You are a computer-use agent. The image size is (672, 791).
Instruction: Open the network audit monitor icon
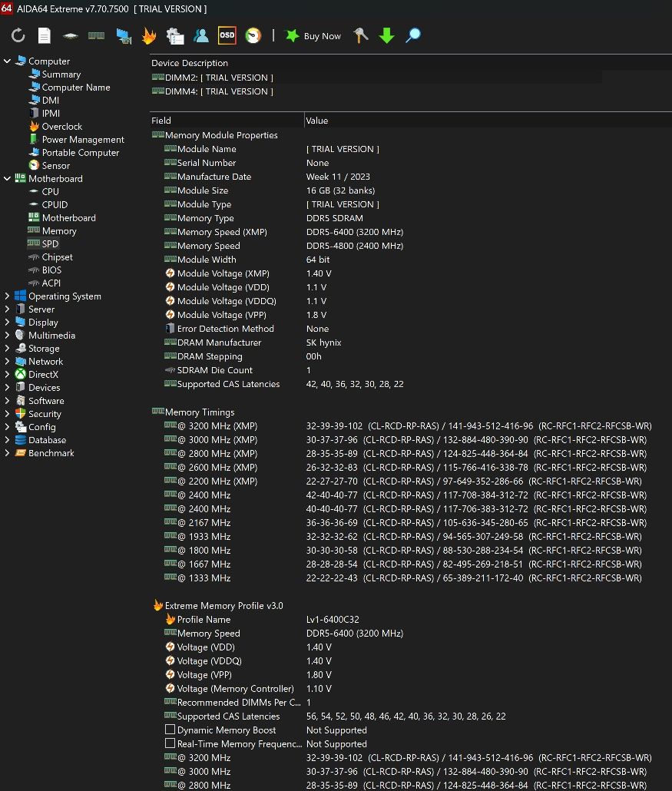pyautogui.click(x=123, y=36)
